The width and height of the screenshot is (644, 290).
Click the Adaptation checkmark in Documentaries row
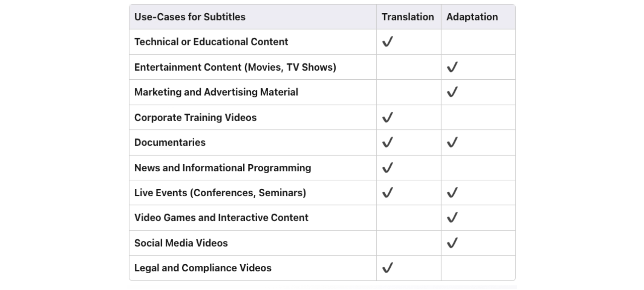tap(452, 143)
